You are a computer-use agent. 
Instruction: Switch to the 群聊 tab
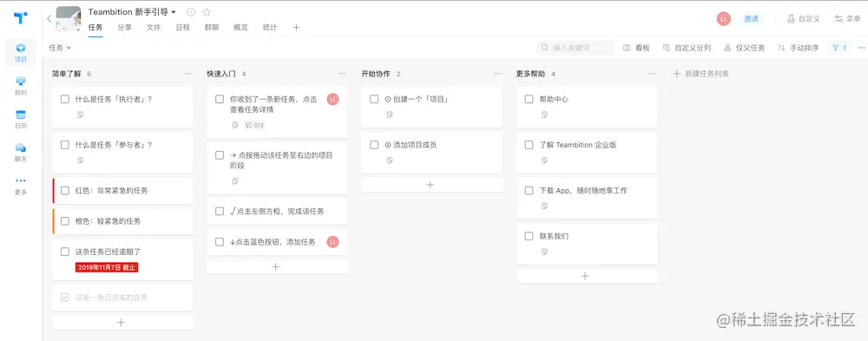click(x=212, y=27)
